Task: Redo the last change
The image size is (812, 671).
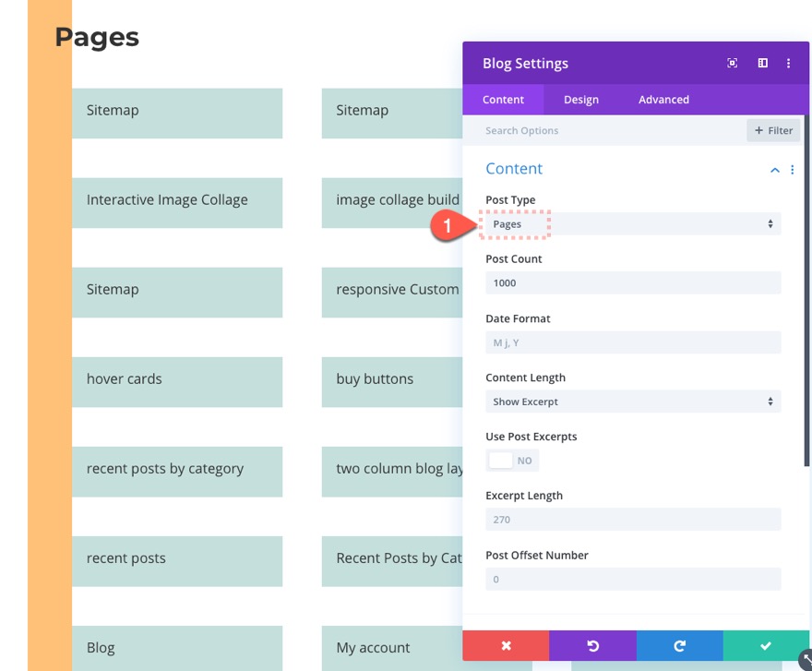Action: point(679,646)
